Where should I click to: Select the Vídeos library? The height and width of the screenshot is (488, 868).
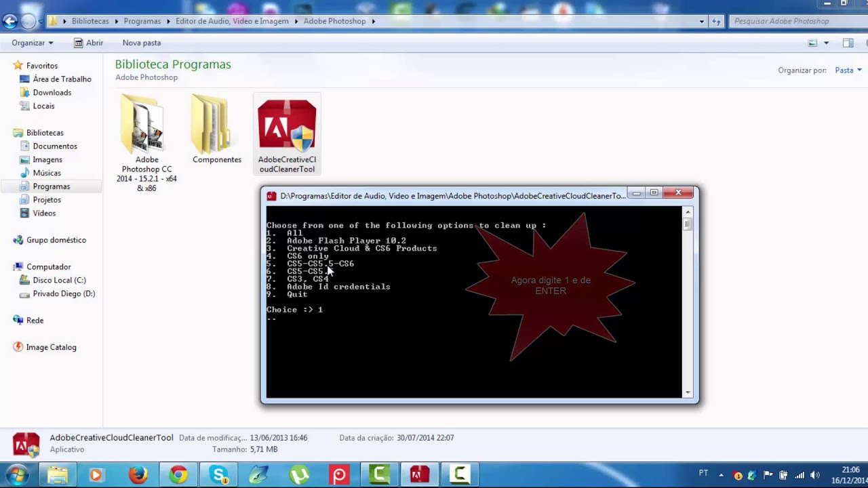click(44, 213)
